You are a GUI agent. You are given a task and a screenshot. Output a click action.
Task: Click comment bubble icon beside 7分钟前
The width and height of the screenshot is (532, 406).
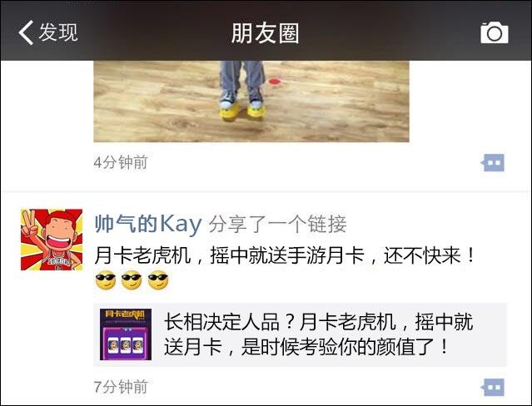click(x=493, y=387)
